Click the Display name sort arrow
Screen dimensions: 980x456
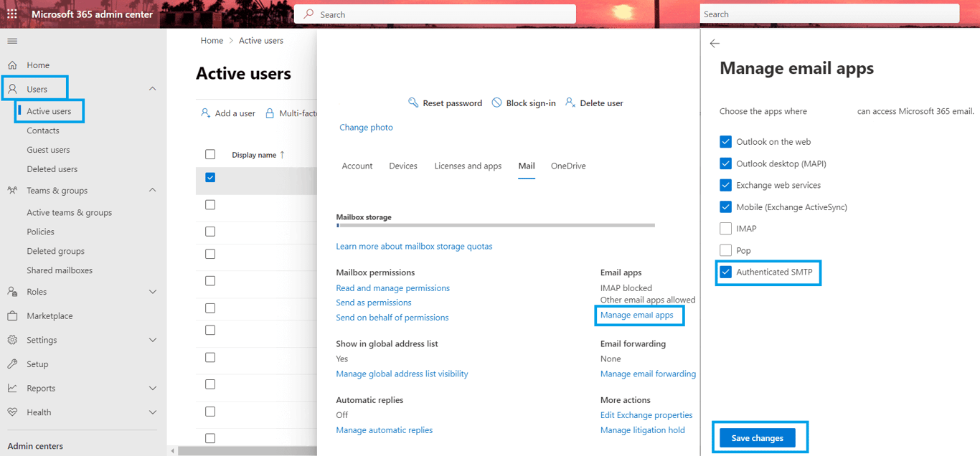[x=282, y=155]
